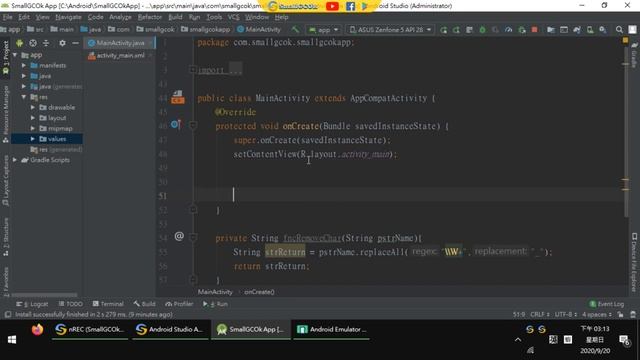Screen dimensions: 640x360
Task: Stop the running app with red square
Action: tap(535, 30)
